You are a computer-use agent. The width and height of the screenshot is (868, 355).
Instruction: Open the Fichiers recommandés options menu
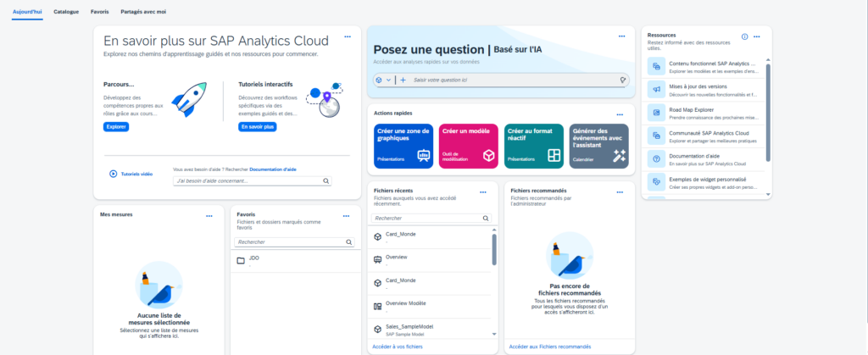pos(620,192)
